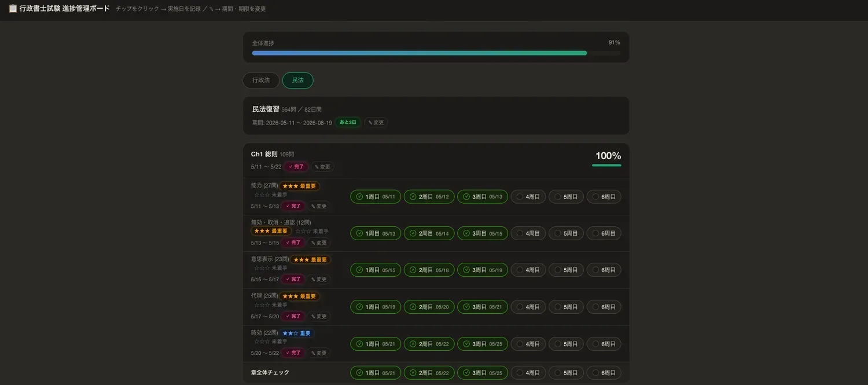Toggle 1周目 05/11 chip for 能力

point(376,197)
